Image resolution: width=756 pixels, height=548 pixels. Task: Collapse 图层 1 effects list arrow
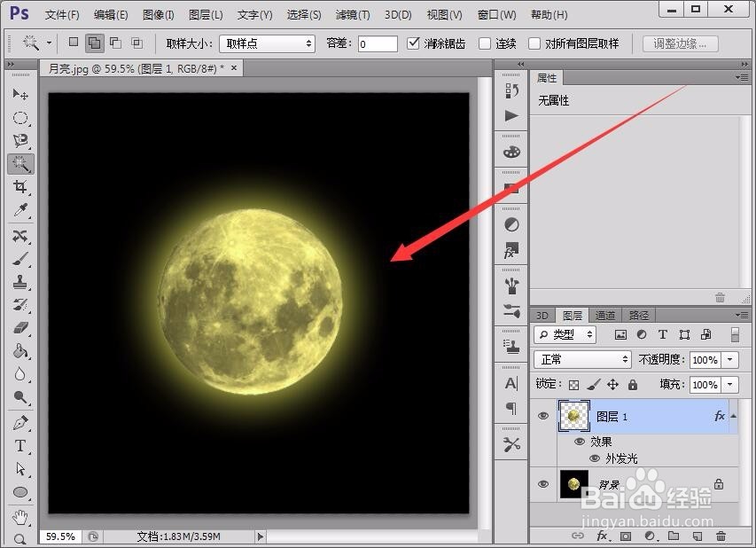(x=733, y=415)
